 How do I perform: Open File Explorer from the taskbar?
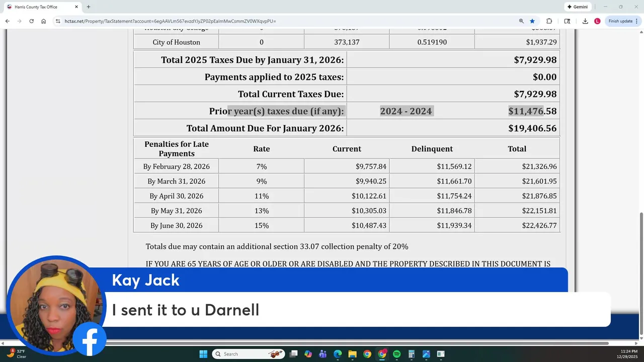(352, 354)
